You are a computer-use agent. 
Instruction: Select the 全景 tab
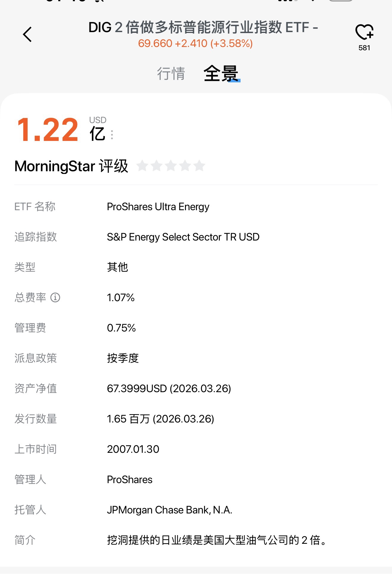tap(221, 73)
